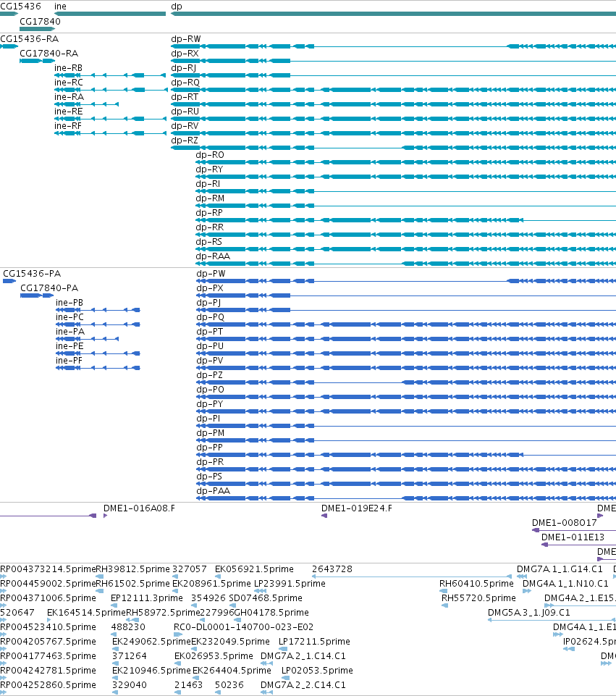
Task: Click transcript dp-RU
Action: click(185, 112)
